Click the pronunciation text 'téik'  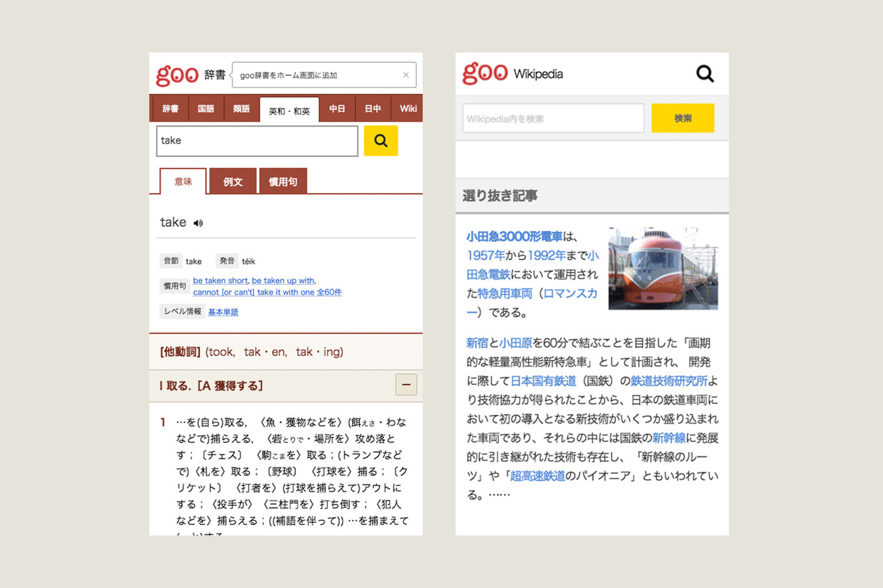coord(248,261)
